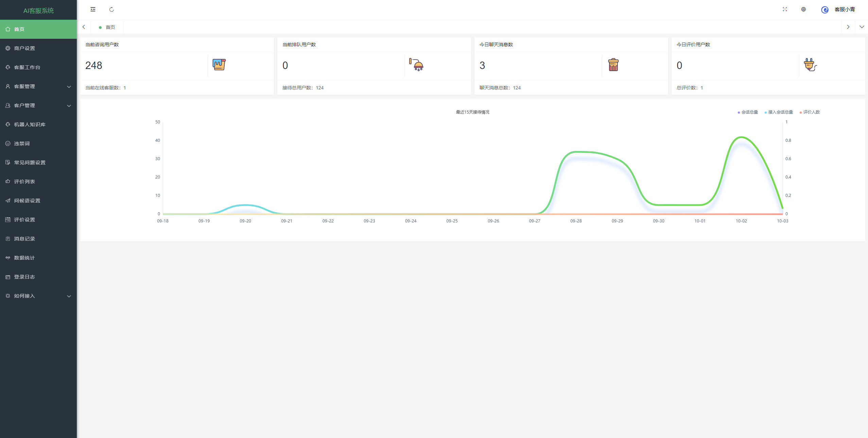Click the refresh page icon
Viewport: 868px width, 438px height.
111,10
